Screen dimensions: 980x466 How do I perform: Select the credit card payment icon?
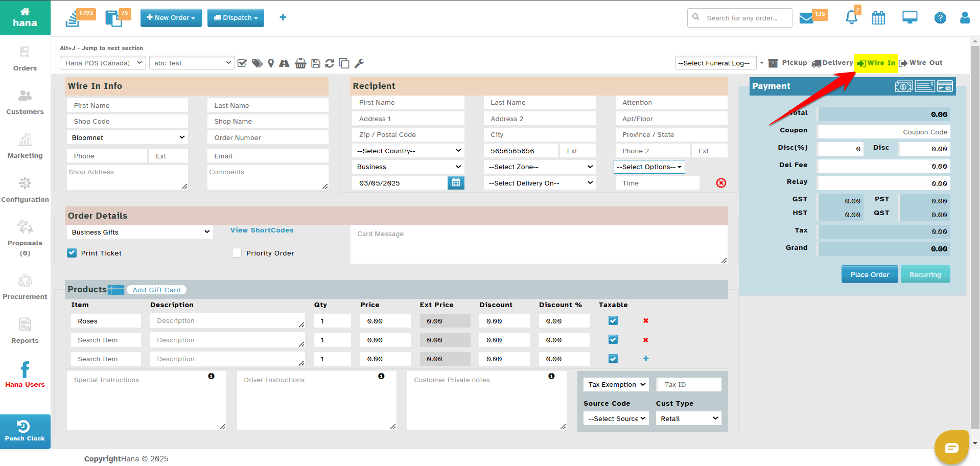point(945,86)
